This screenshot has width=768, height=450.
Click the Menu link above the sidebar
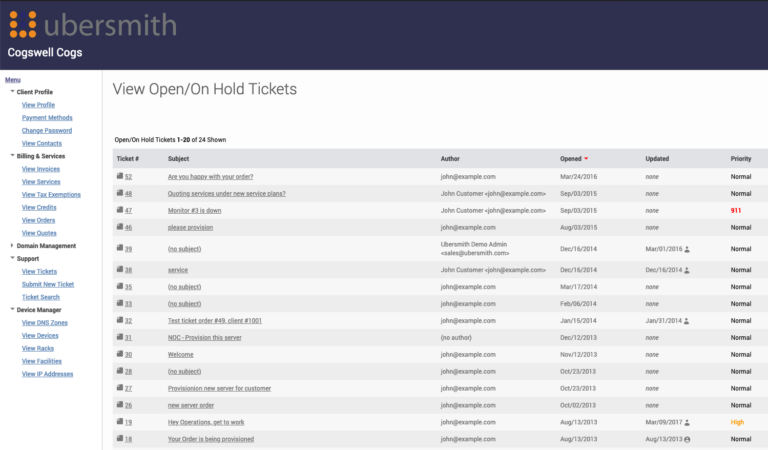click(12, 79)
